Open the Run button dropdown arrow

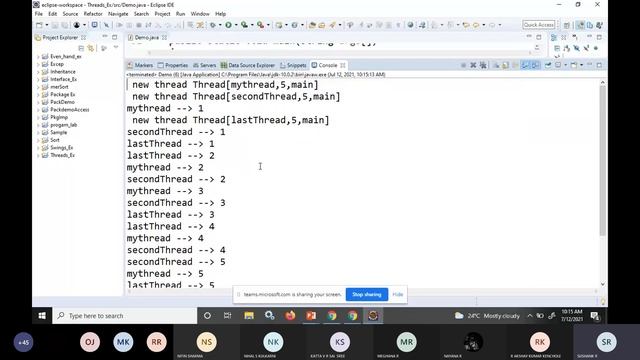pos(236,25)
